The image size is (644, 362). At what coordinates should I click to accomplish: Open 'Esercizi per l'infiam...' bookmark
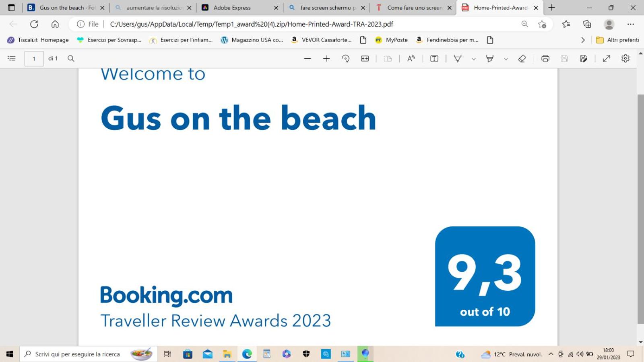(181, 40)
